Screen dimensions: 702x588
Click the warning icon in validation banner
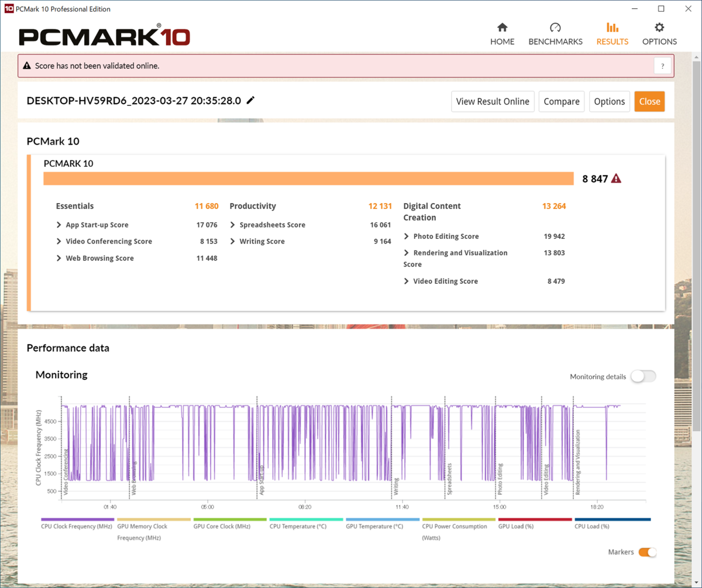pos(27,66)
